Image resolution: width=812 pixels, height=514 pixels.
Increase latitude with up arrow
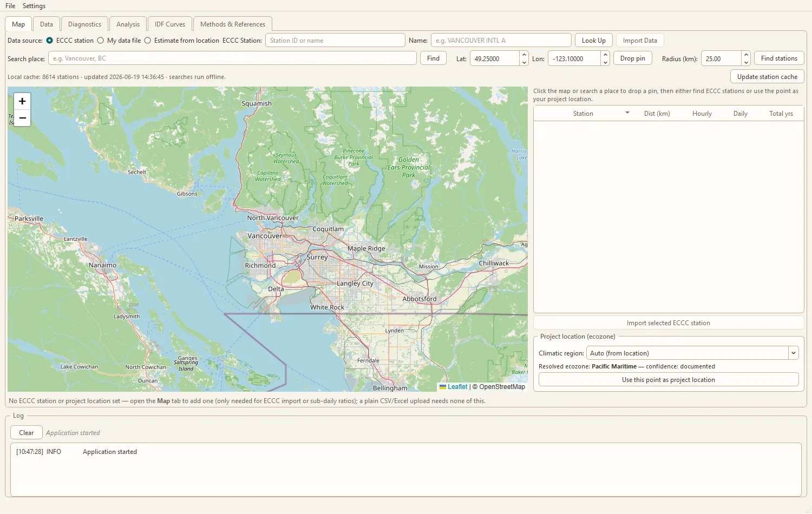click(523, 55)
